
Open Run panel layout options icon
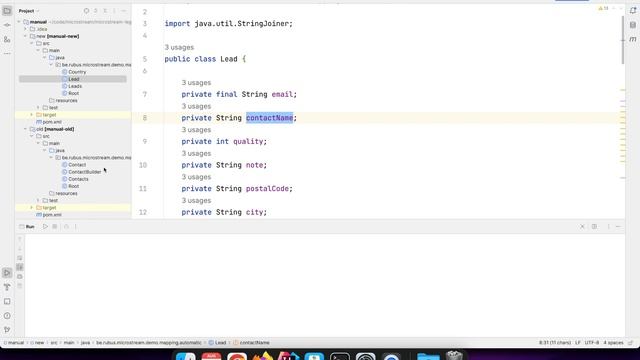pyautogui.click(x=594, y=227)
